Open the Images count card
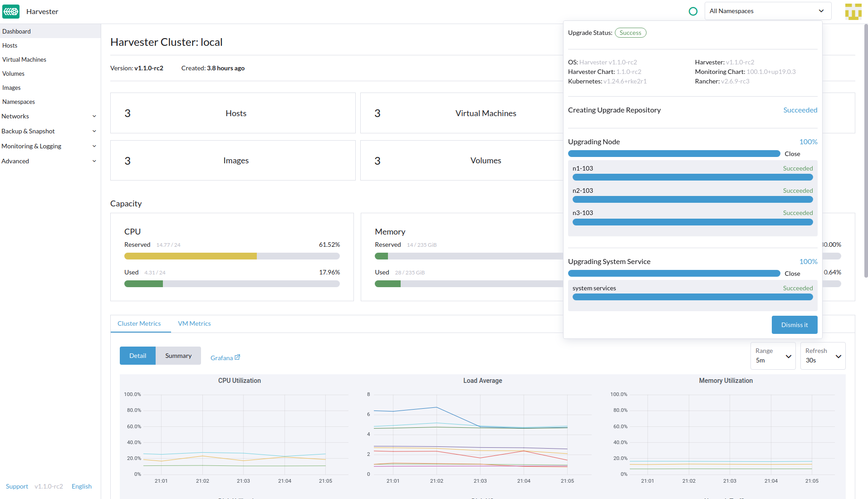The image size is (868, 499). pyautogui.click(x=233, y=161)
